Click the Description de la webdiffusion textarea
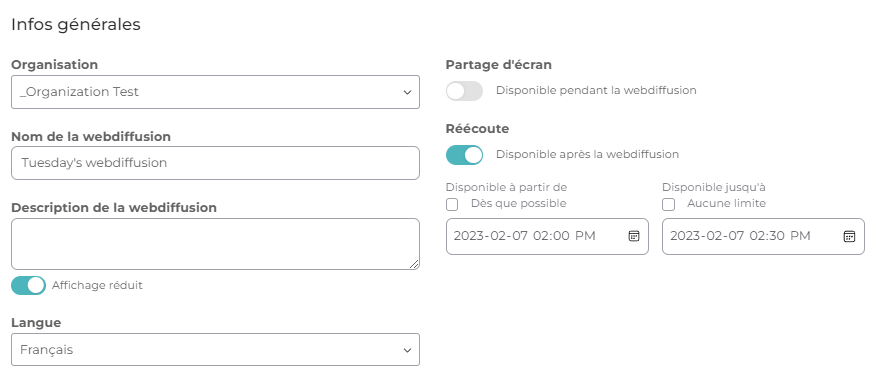The image size is (870, 382). pos(215,244)
